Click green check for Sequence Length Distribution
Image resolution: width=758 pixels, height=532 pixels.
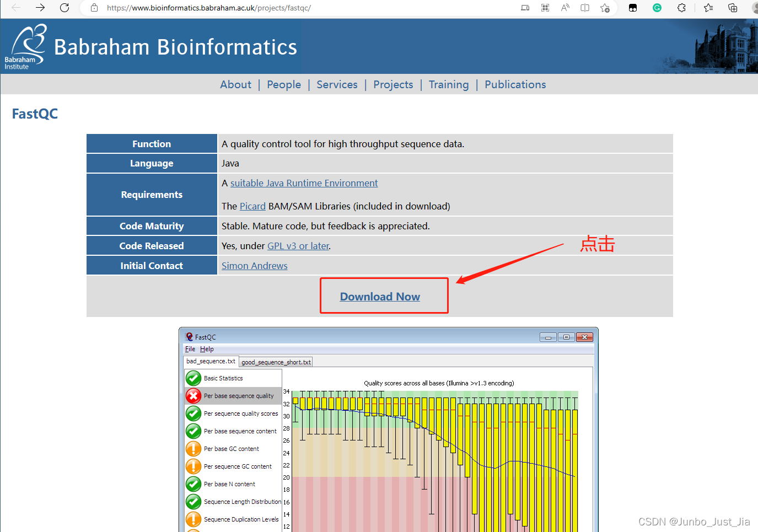click(x=193, y=502)
